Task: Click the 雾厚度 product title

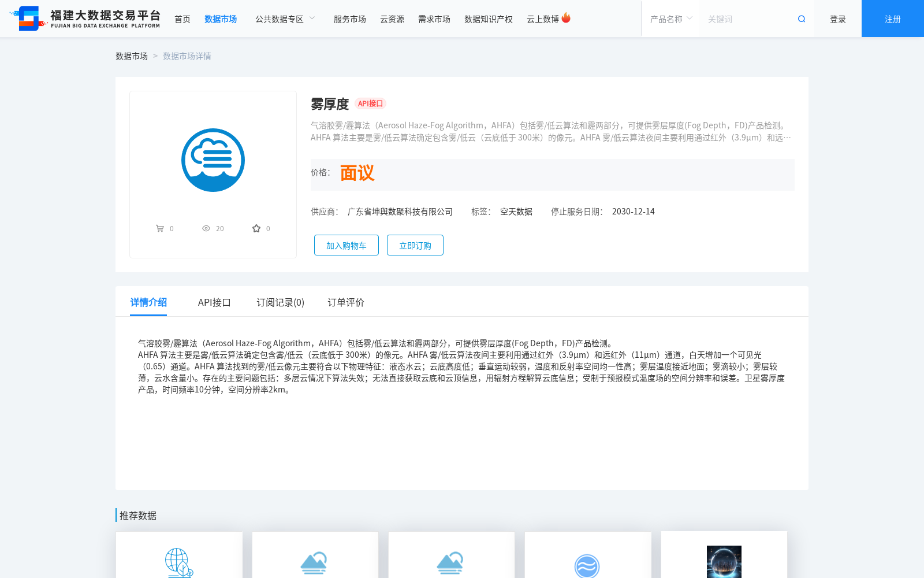Action: coord(330,104)
